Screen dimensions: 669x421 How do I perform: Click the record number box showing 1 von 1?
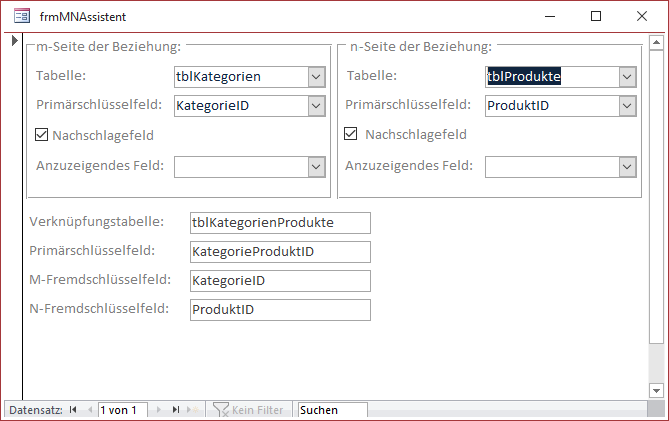pyautogui.click(x=123, y=410)
